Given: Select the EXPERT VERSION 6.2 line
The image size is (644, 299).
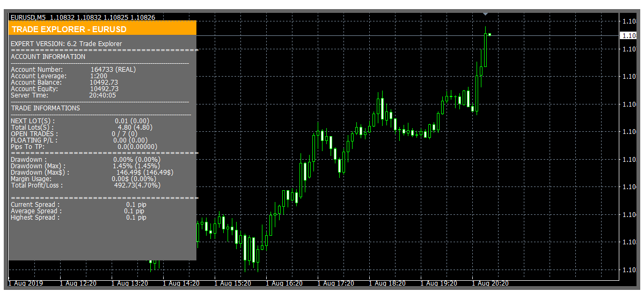Looking at the screenshot, I should point(66,44).
